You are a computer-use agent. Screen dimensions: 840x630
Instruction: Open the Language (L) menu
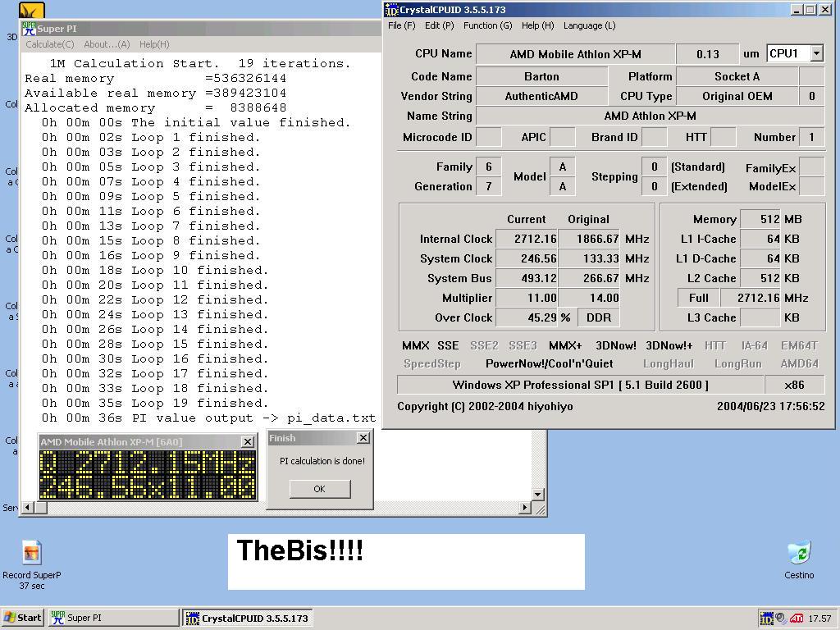coord(589,25)
